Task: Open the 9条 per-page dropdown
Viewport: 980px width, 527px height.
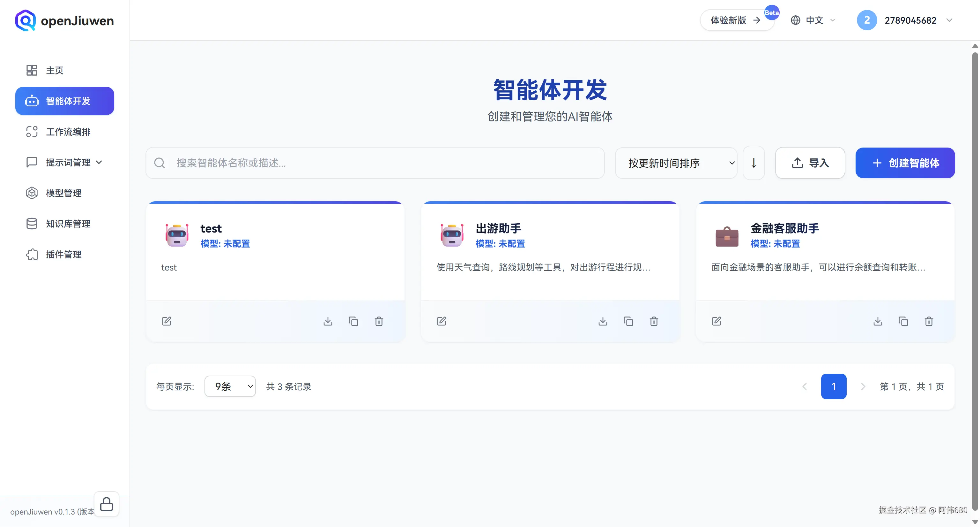Action: [x=230, y=386]
